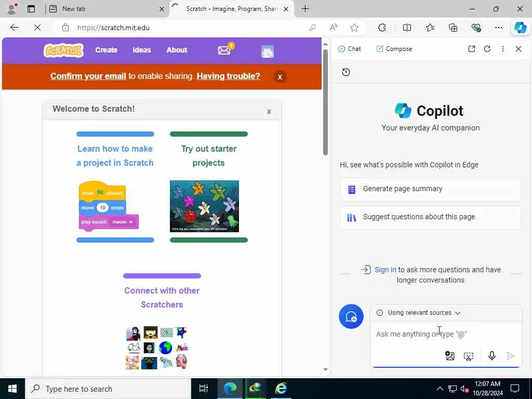Screen dimensions: 532x399
Task: Click the Scratchers avatars collage
Action: point(157,348)
